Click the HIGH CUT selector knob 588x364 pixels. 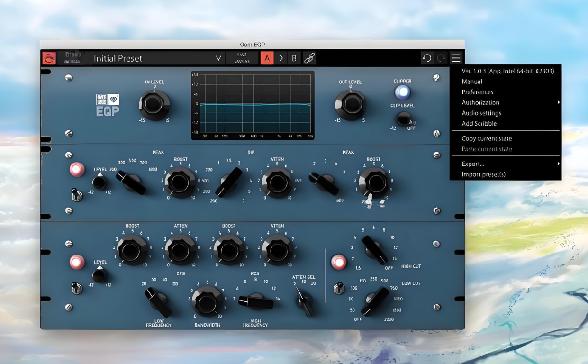click(x=374, y=250)
